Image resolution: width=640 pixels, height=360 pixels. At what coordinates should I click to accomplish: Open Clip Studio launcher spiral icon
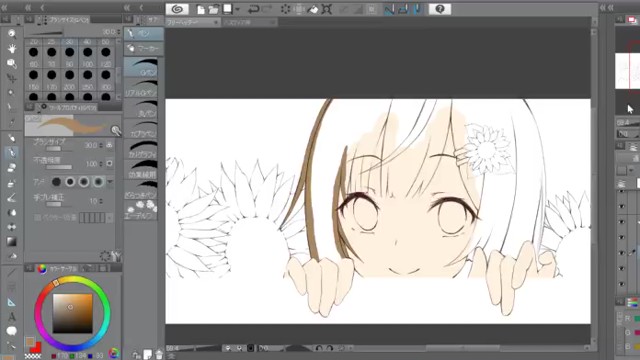(x=177, y=9)
